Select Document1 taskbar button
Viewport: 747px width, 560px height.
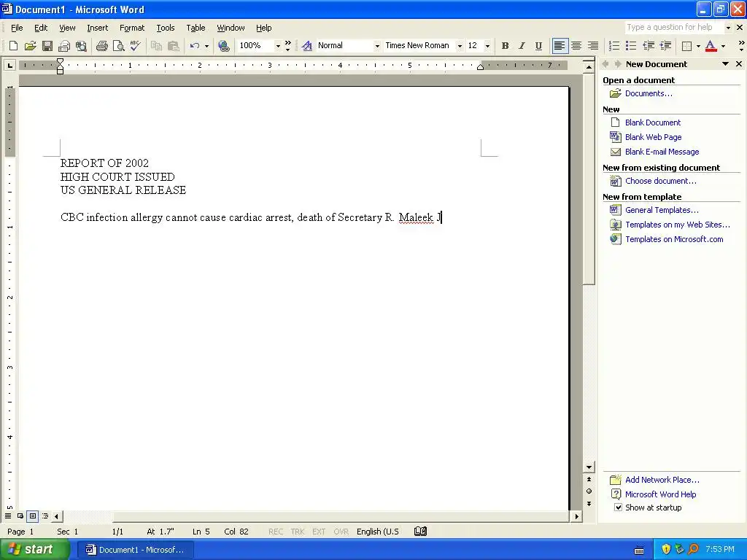click(136, 550)
